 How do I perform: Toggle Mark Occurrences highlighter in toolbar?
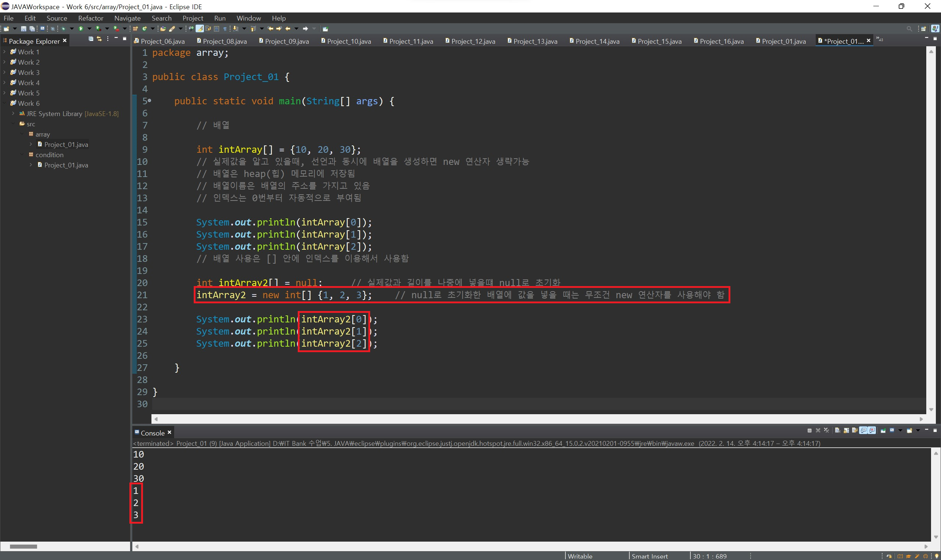tap(200, 29)
